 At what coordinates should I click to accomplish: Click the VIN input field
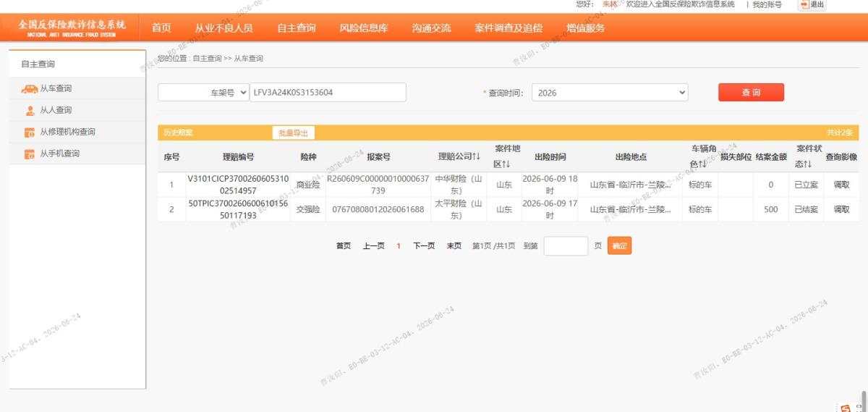(x=328, y=93)
